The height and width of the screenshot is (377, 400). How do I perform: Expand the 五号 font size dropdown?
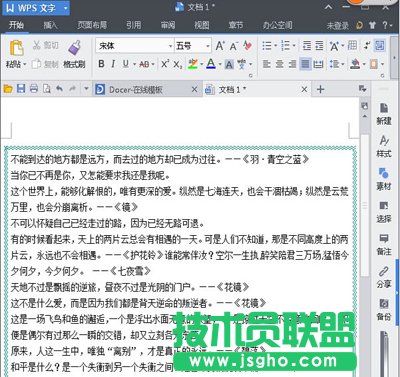point(208,46)
